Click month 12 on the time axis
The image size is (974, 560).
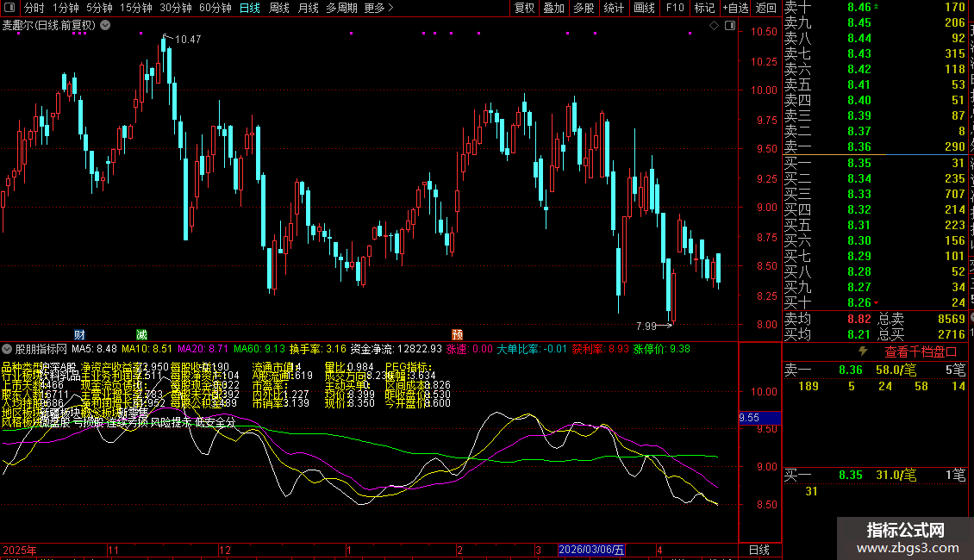pos(226,550)
